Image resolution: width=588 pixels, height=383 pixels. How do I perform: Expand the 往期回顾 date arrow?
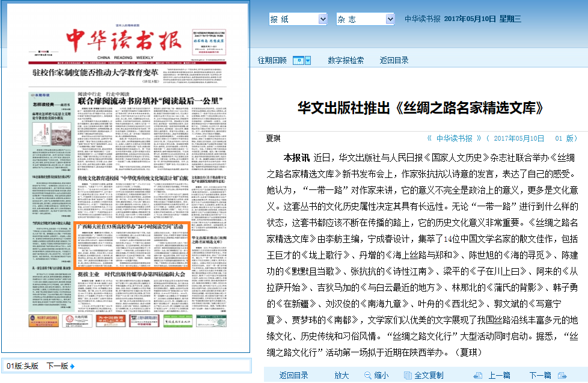pyautogui.click(x=308, y=60)
